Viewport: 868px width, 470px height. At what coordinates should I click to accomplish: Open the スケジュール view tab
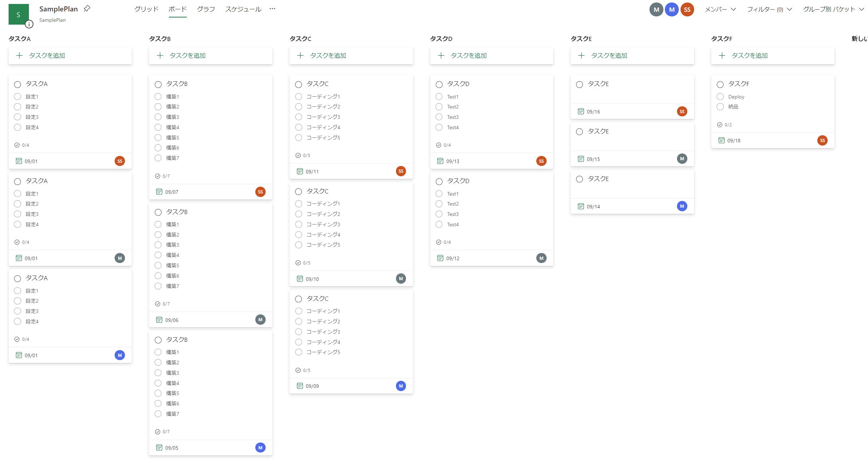[243, 9]
